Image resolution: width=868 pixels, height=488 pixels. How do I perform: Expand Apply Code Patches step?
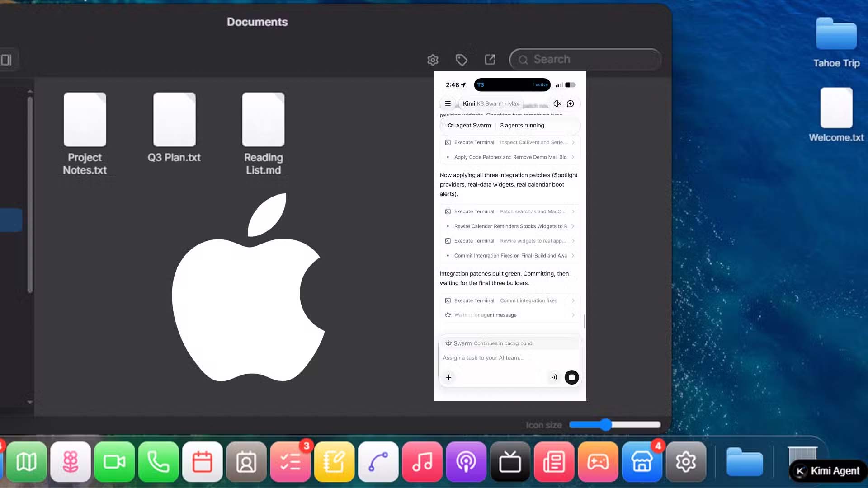pyautogui.click(x=510, y=157)
